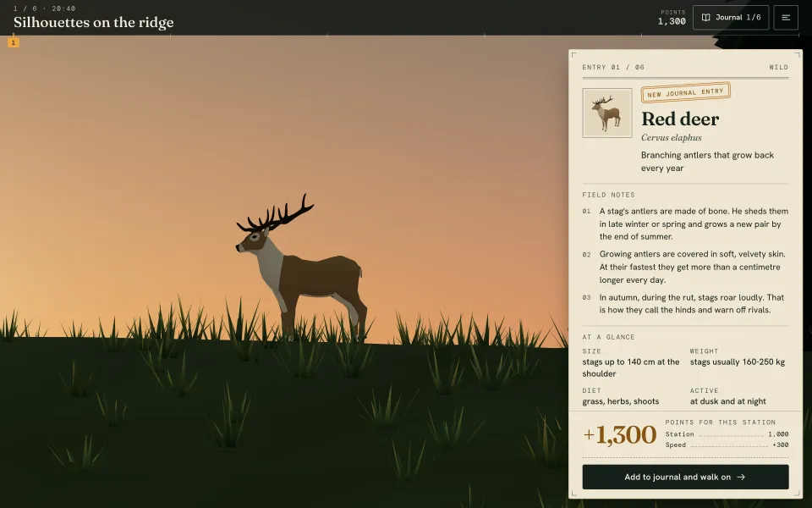Screen dimensions: 812x508
Task: Open the Journal 1/6 button
Action: pyautogui.click(x=731, y=18)
